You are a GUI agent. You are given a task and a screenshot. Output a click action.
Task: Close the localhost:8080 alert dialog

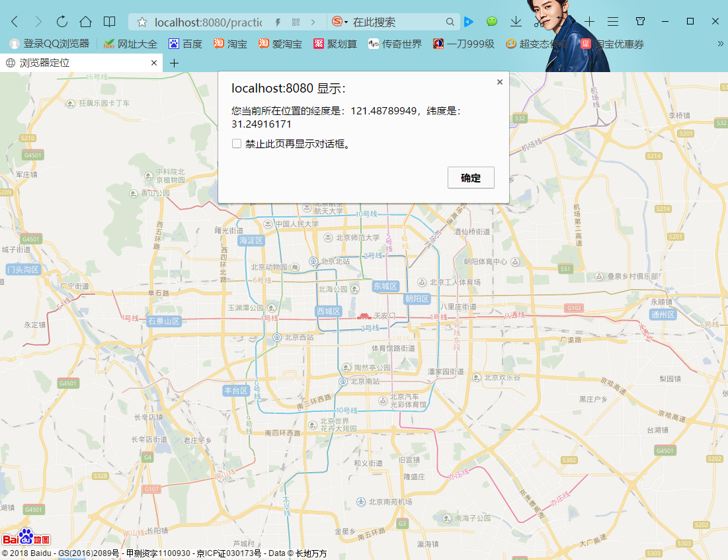500,82
